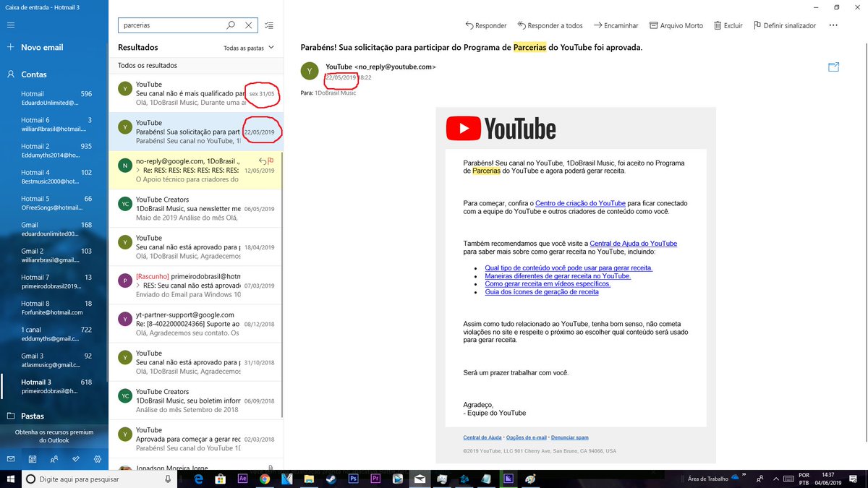
Task: Open settings gear in bottom bar
Action: click(x=98, y=459)
